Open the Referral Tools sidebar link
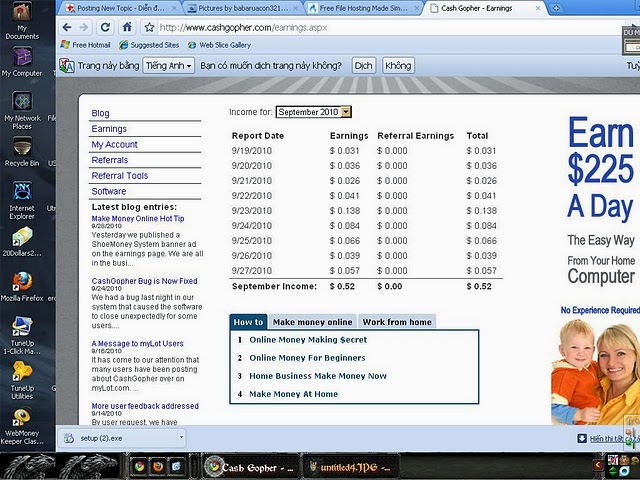 tap(120, 175)
